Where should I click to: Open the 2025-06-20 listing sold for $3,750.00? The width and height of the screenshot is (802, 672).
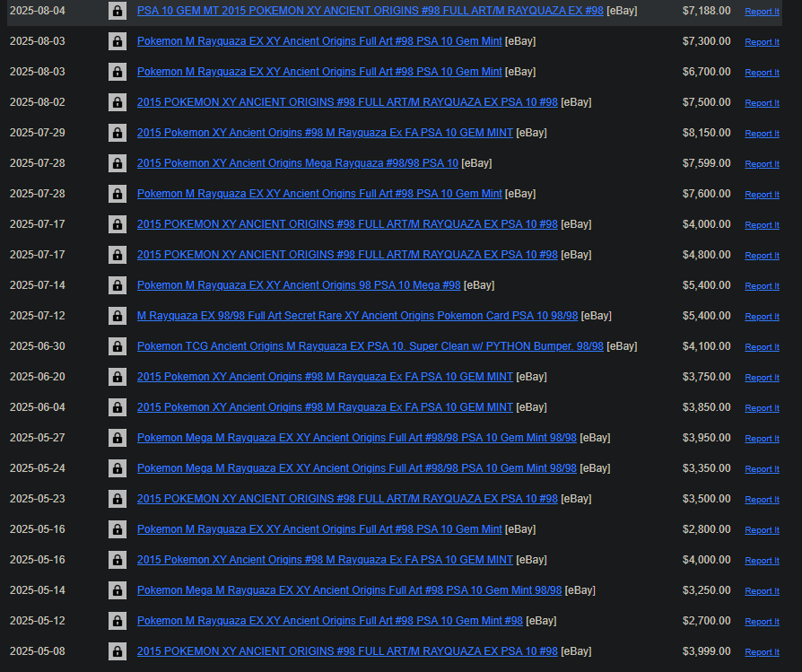[325, 377]
